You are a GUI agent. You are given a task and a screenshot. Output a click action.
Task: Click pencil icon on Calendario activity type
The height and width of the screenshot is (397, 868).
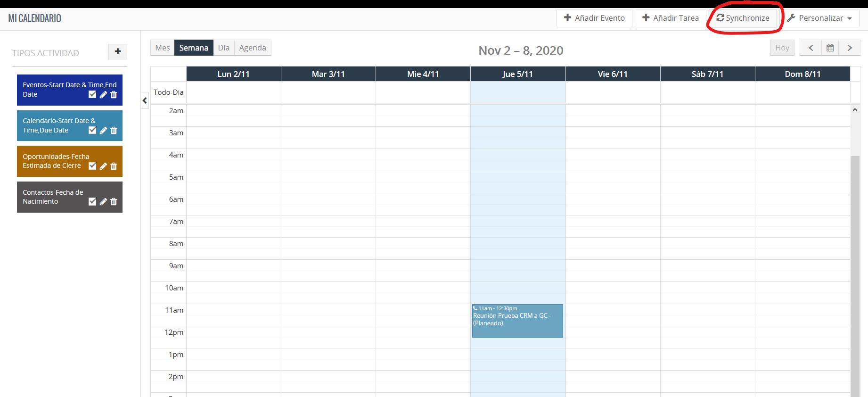(x=103, y=131)
